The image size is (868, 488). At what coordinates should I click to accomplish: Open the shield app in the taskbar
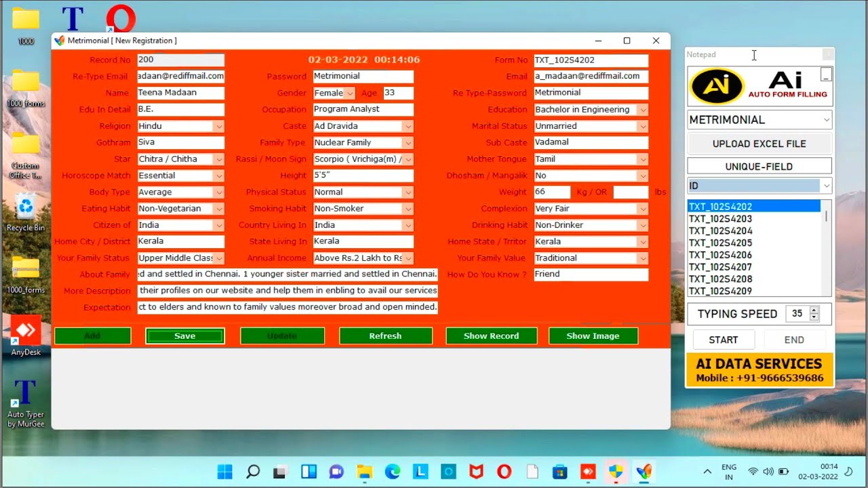click(x=616, y=471)
